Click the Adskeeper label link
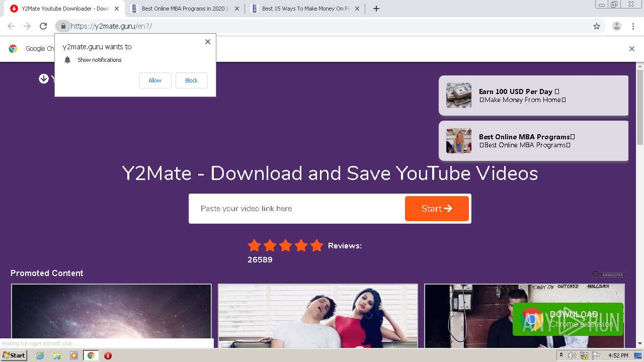Viewport: 644px width, 362px height. [608, 274]
